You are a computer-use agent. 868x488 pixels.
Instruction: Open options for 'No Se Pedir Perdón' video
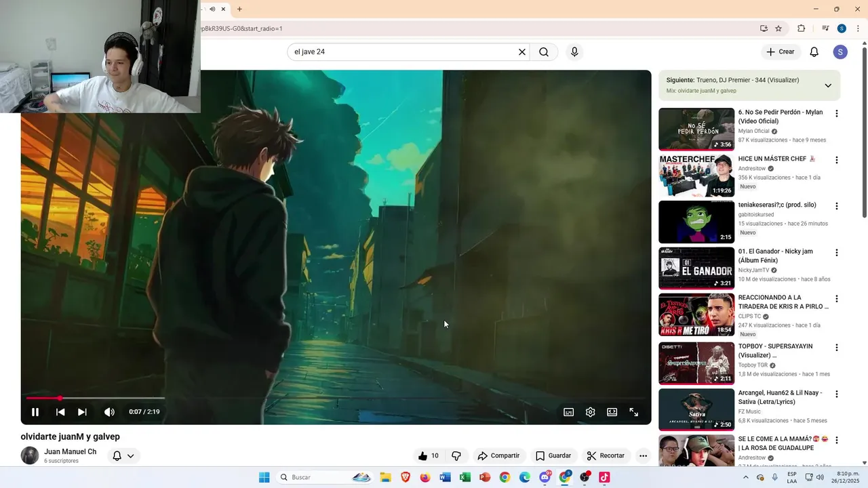(837, 114)
